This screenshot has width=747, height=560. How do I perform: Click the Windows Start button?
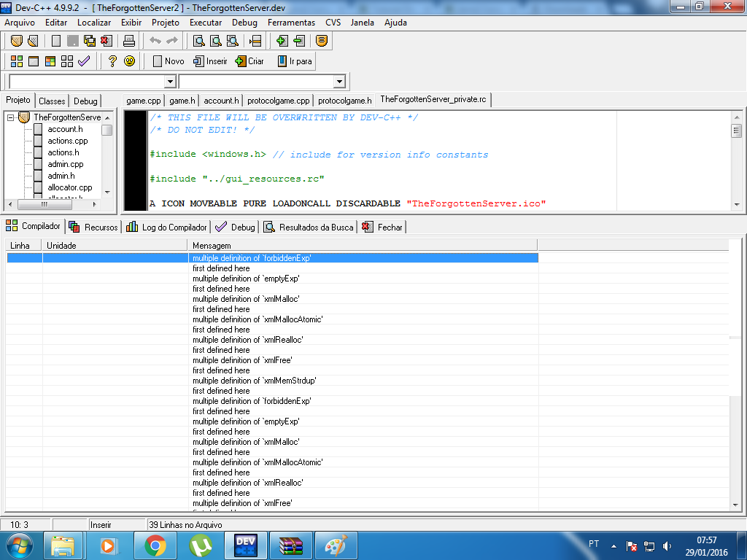pyautogui.click(x=20, y=545)
